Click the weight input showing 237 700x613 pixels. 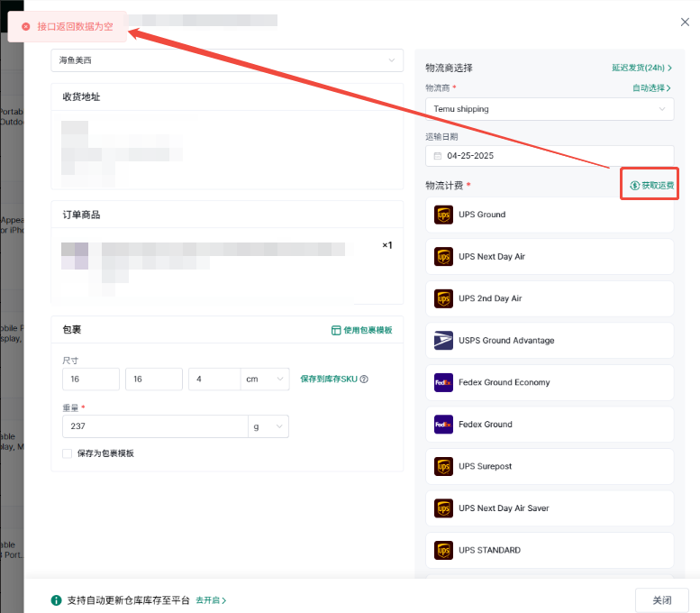pos(155,426)
